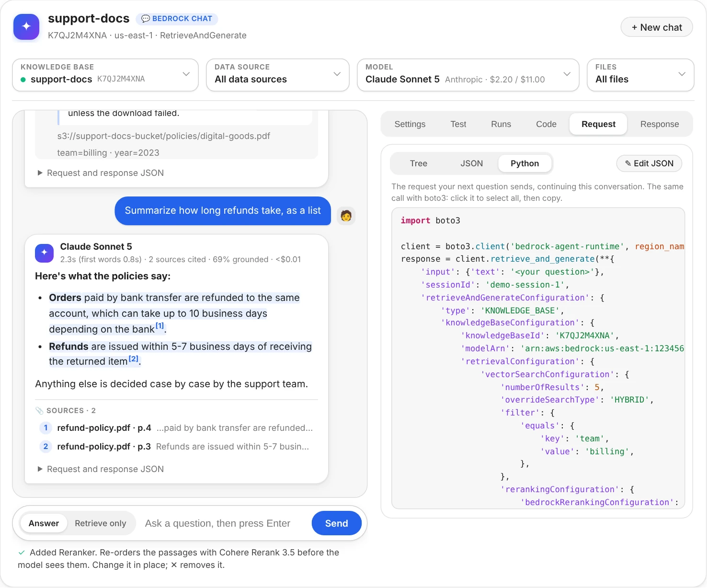Click the 'team=billing · year=2023' metadata line

coord(108,153)
